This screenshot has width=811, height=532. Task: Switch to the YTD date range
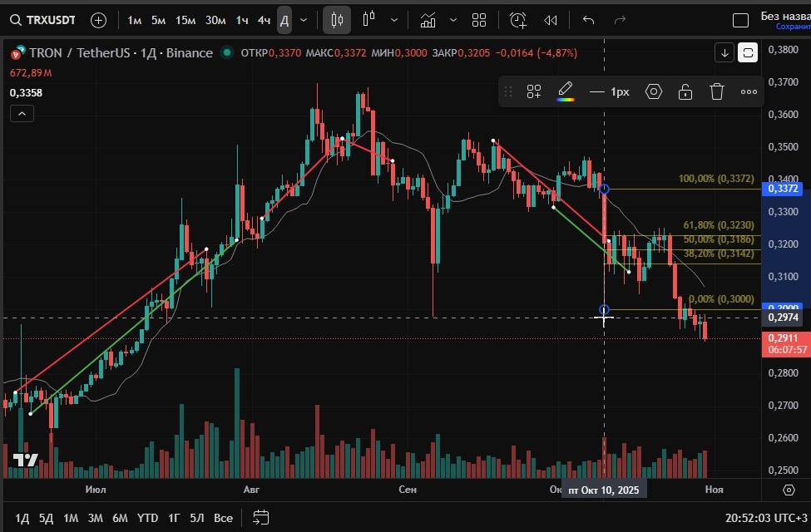(148, 518)
